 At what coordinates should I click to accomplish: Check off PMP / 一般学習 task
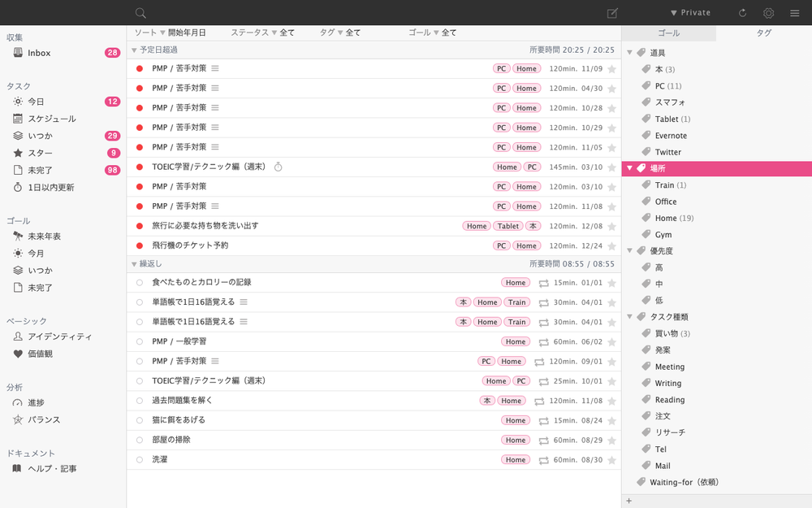pyautogui.click(x=140, y=341)
